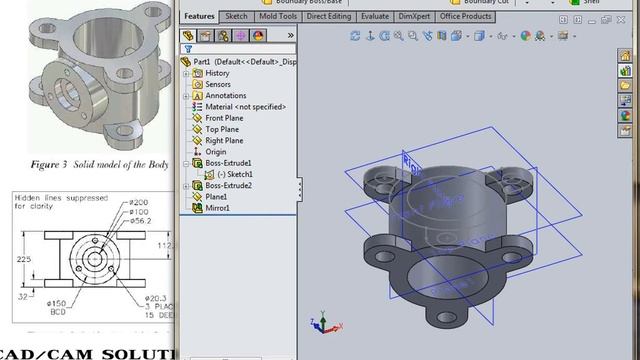Open the View Orientation dropdown arrow

point(468,37)
